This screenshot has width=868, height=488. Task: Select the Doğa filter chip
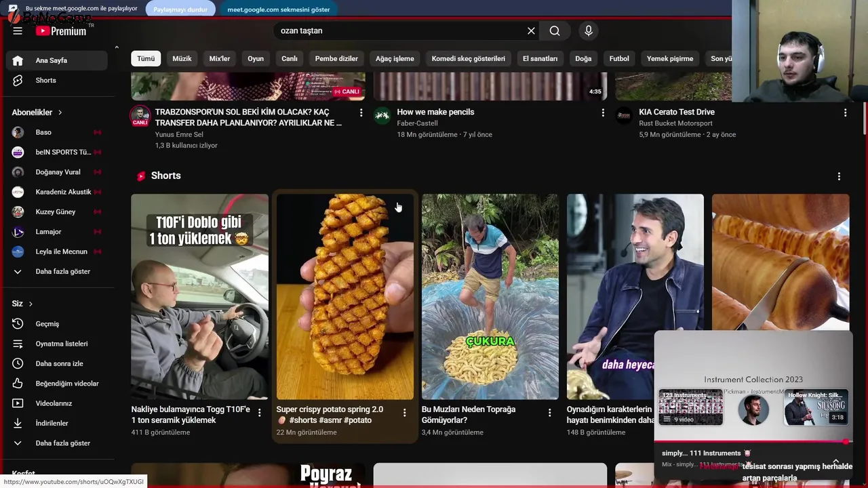pyautogui.click(x=583, y=59)
